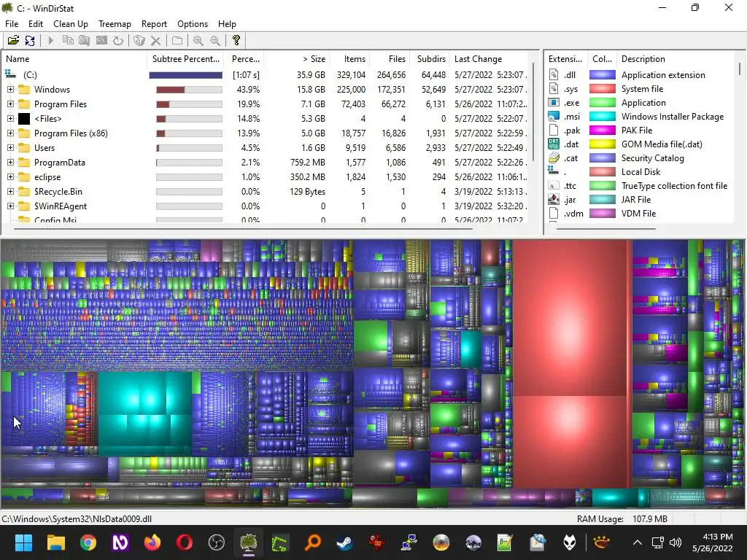Viewport: 747px width, 560px height.
Task: Click the Open folder toolbar icon
Action: (x=13, y=41)
